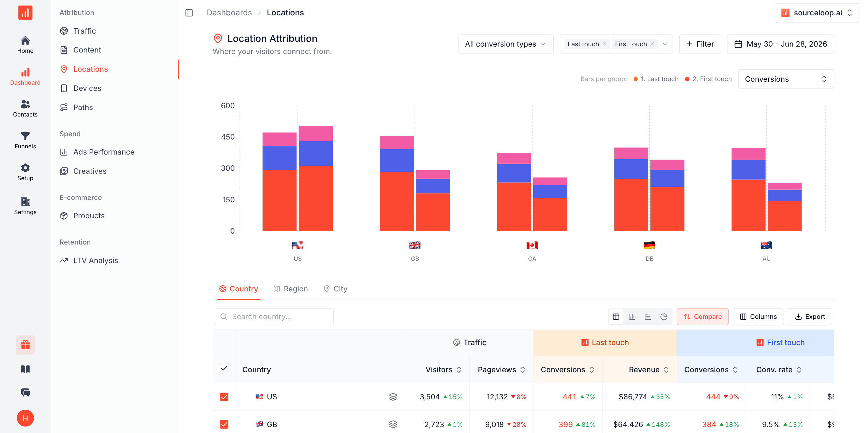Switch to the City tab
The width and height of the screenshot is (868, 433).
(335, 289)
